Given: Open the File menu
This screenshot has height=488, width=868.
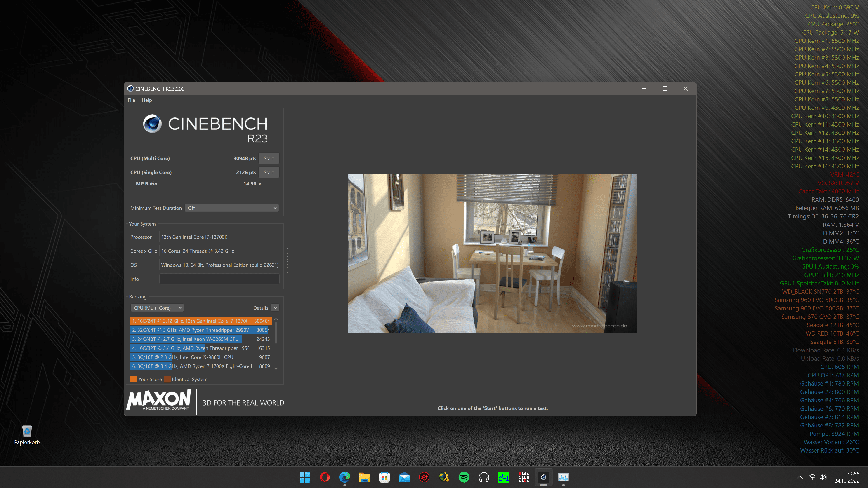Looking at the screenshot, I should [x=131, y=100].
